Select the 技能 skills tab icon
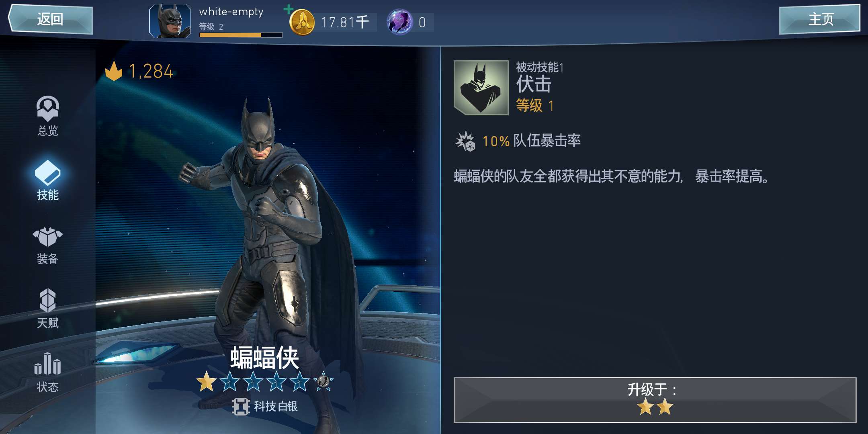This screenshot has width=868, height=434. 48,173
